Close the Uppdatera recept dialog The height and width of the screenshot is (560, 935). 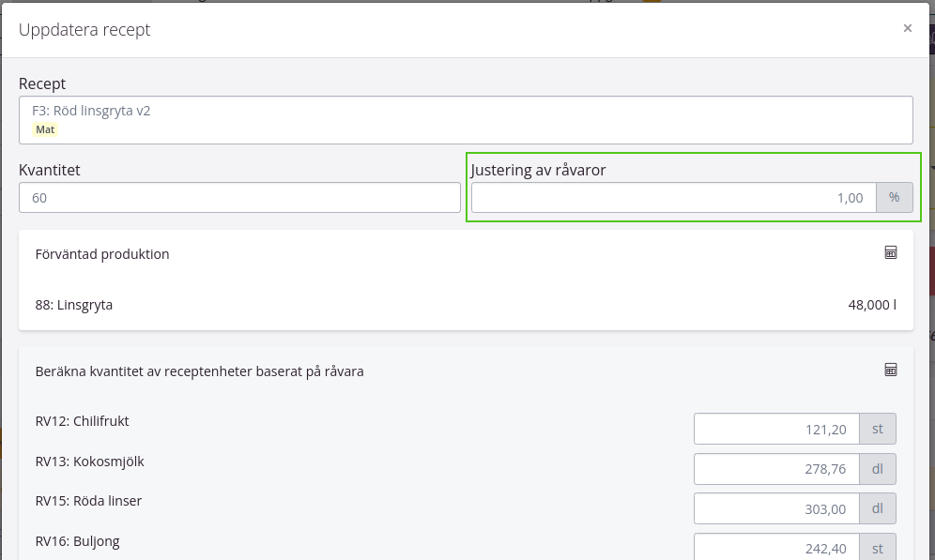pyautogui.click(x=908, y=28)
